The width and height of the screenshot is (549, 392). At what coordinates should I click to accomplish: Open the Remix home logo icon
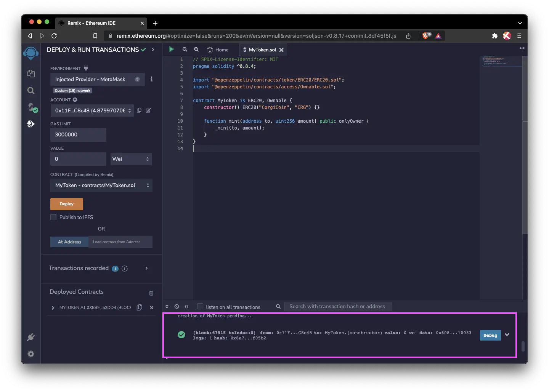pos(31,53)
